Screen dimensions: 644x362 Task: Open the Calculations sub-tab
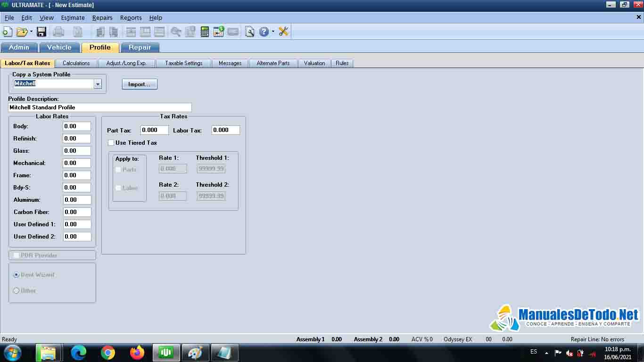[x=76, y=63]
